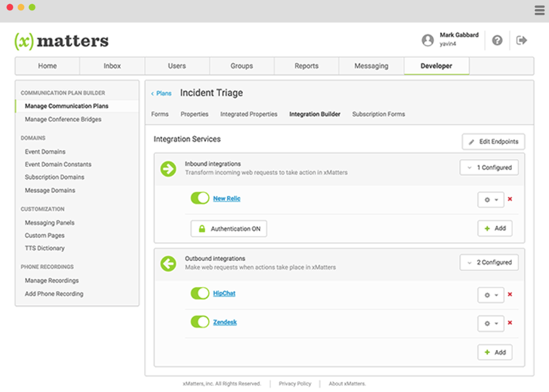Viewport: 549px width, 392px height.
Task: Click the help question mark icon
Action: tap(497, 40)
